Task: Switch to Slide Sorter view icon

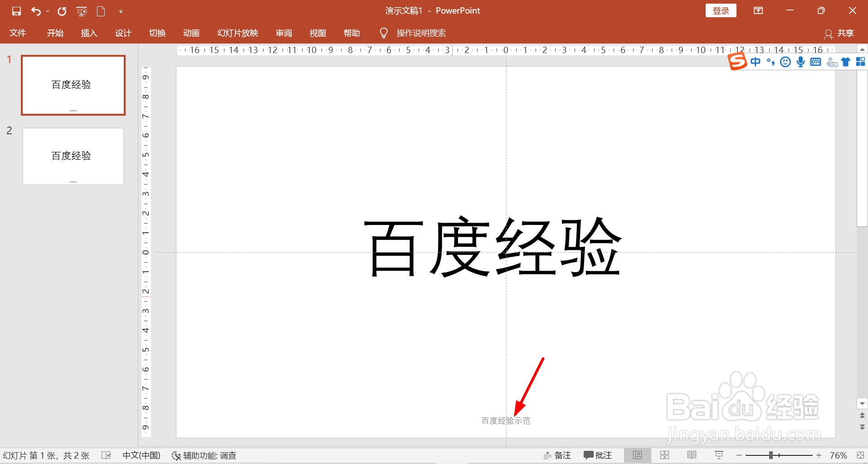Action: (664, 455)
